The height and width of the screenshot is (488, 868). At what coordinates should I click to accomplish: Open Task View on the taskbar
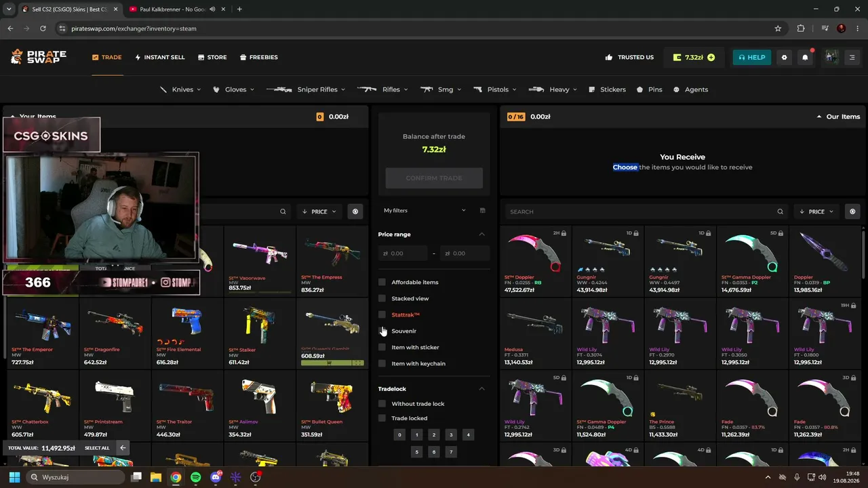coord(136,477)
